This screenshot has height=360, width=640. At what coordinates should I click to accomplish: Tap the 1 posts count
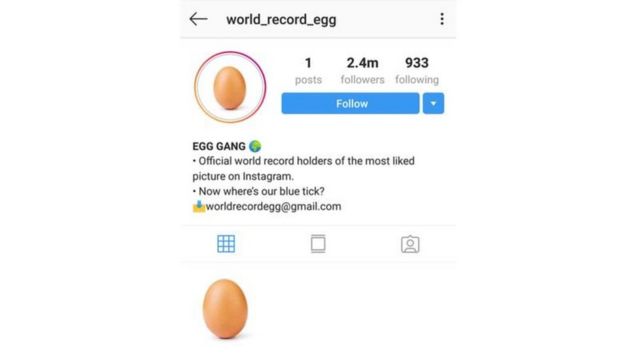point(308,70)
